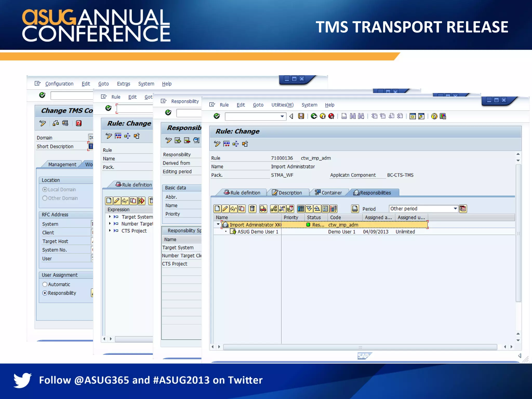Select the Import Administrator XK row
Screen dimensions: 532x399
(x=324, y=225)
